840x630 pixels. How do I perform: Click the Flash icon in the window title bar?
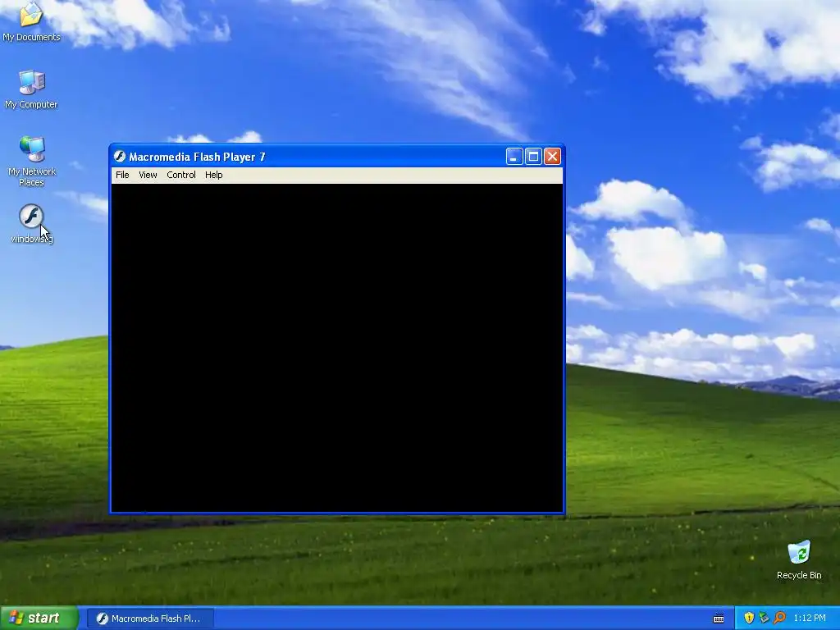coord(120,157)
